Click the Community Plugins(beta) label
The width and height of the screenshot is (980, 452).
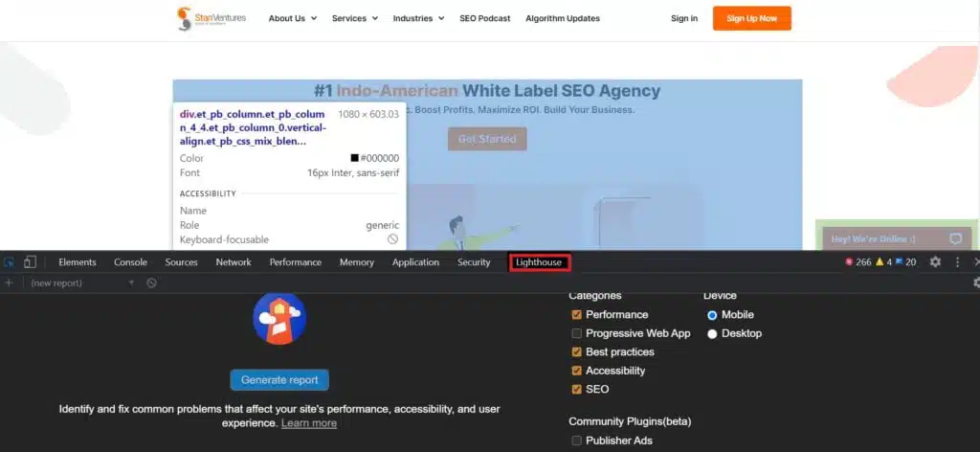(x=630, y=421)
